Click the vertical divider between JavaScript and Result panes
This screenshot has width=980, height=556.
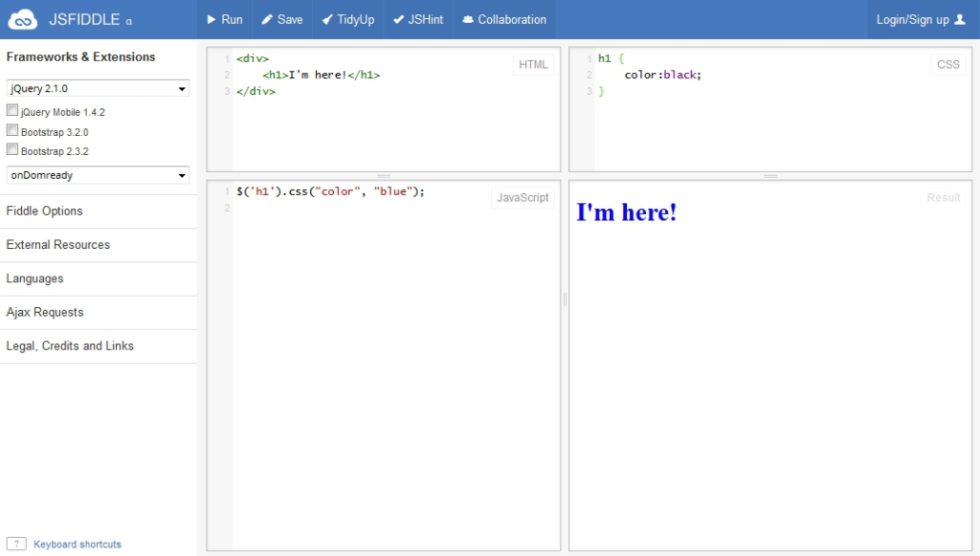(565, 300)
